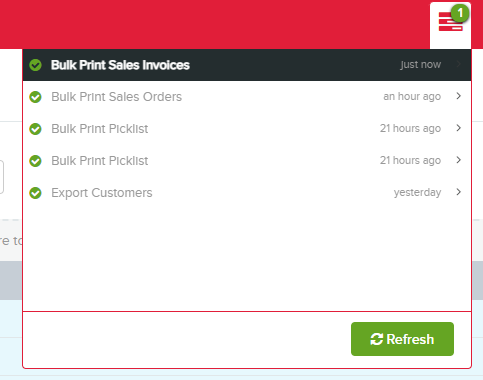Expand chevron on Bulk Print Sales Orders row
Viewport: 483px width, 380px height.
(459, 96)
